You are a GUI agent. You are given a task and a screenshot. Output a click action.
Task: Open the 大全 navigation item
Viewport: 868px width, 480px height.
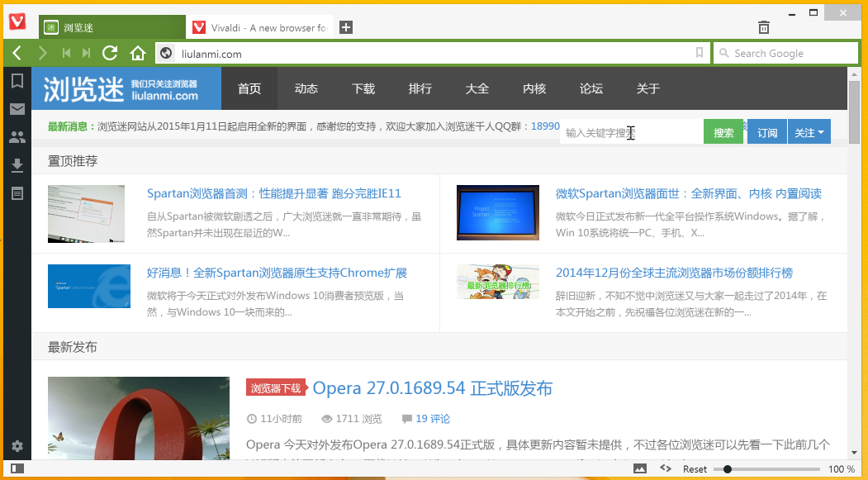click(477, 88)
